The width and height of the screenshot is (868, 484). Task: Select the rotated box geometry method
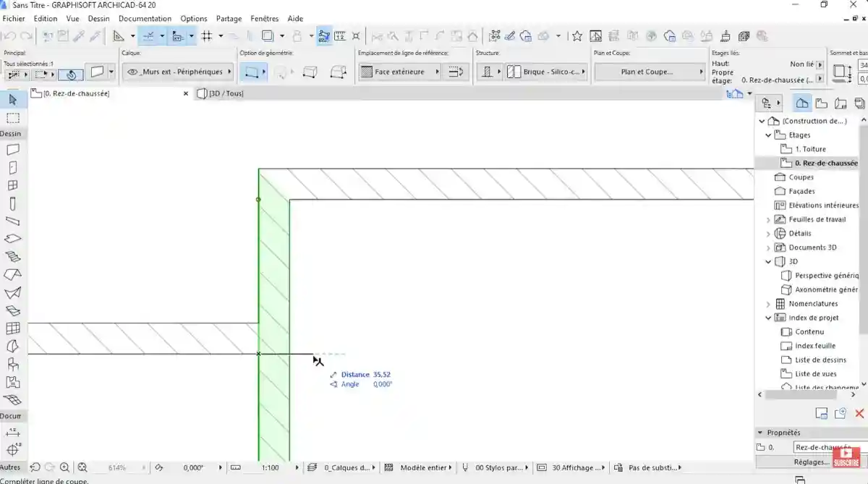tap(338, 72)
